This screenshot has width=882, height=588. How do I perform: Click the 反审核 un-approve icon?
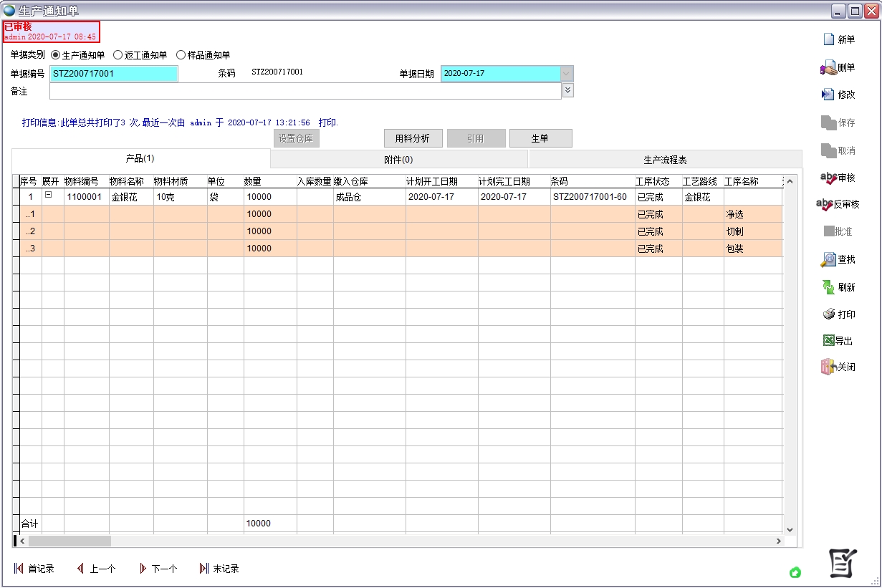tap(825, 204)
